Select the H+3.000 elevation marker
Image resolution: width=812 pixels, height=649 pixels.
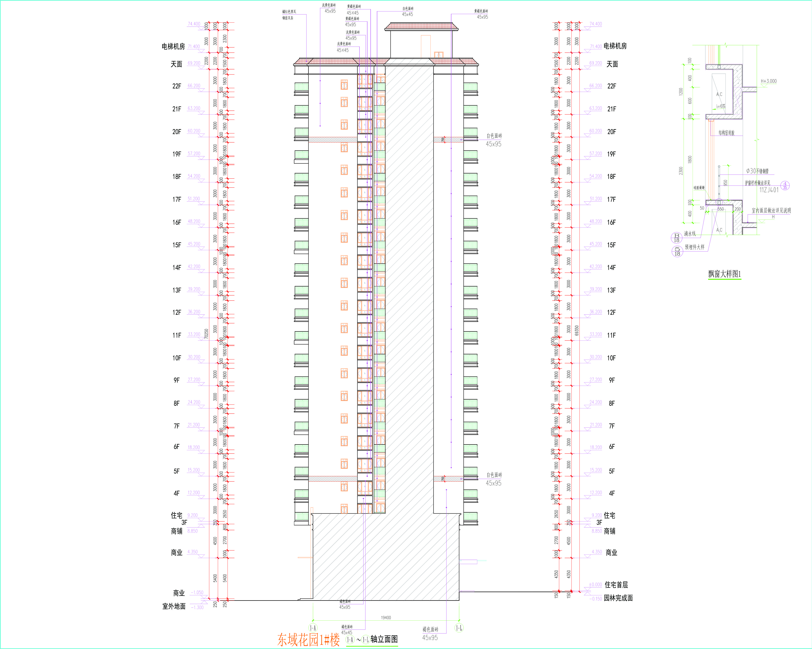click(769, 81)
